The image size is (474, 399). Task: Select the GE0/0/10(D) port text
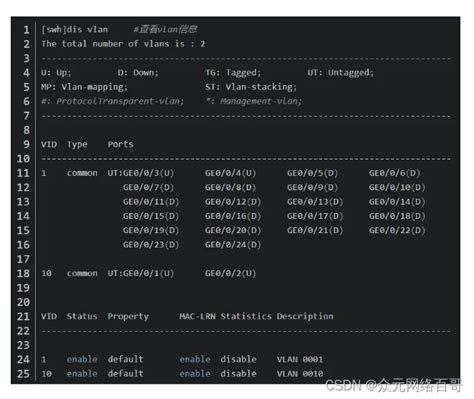point(397,187)
